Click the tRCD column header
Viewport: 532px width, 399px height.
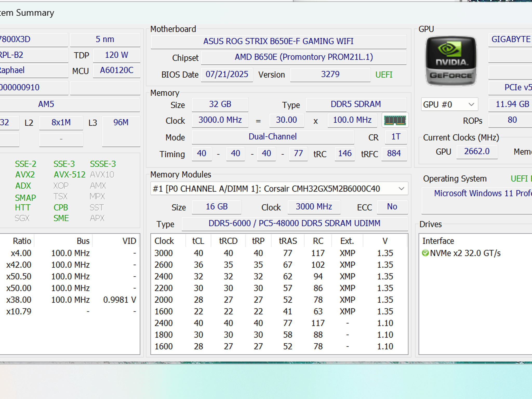228,241
